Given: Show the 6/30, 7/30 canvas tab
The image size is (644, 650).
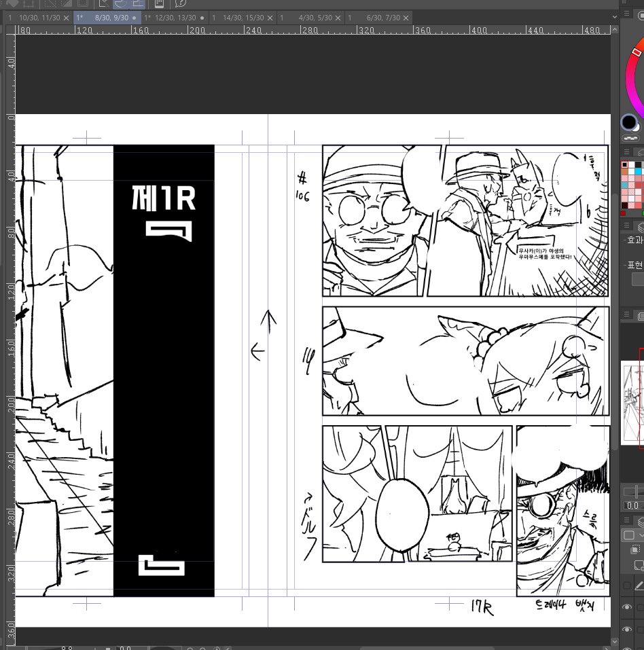Looking at the screenshot, I should pyautogui.click(x=379, y=18).
